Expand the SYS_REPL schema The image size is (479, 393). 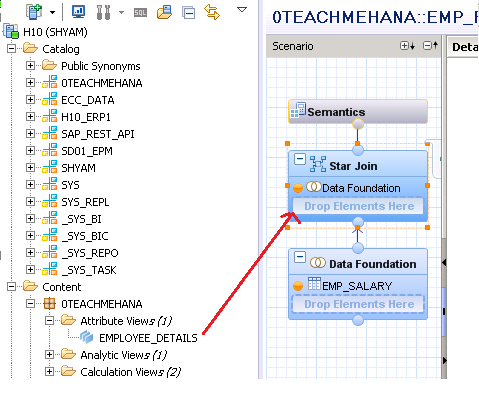coord(30,201)
